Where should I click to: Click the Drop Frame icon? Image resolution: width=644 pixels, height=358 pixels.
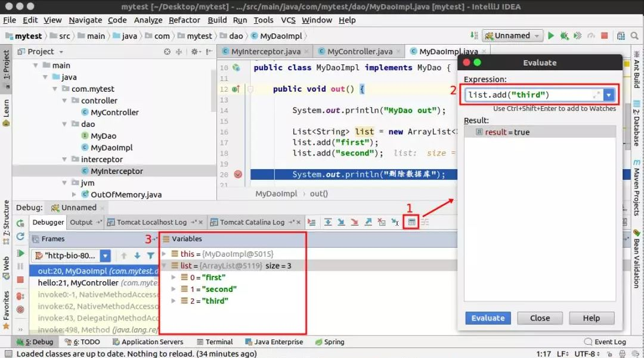point(382,222)
